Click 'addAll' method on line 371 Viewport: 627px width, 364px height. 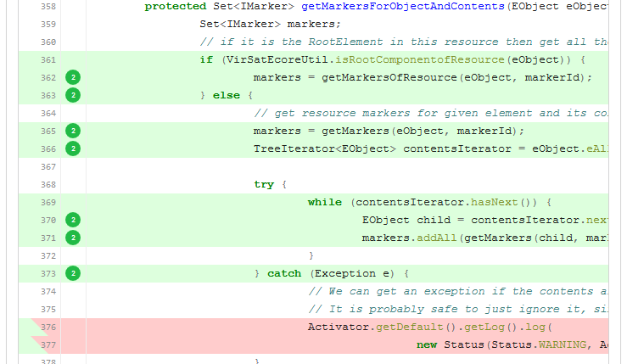[436, 238]
